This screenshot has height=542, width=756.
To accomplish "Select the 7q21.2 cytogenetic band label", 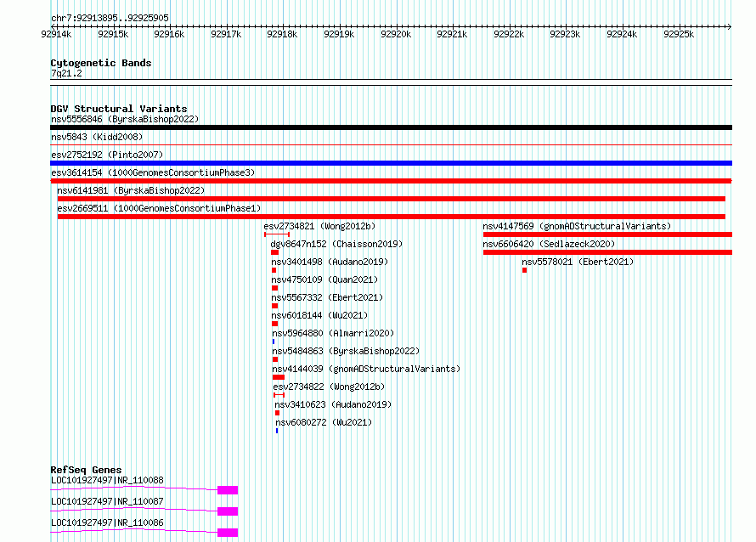I will click(x=66, y=73).
